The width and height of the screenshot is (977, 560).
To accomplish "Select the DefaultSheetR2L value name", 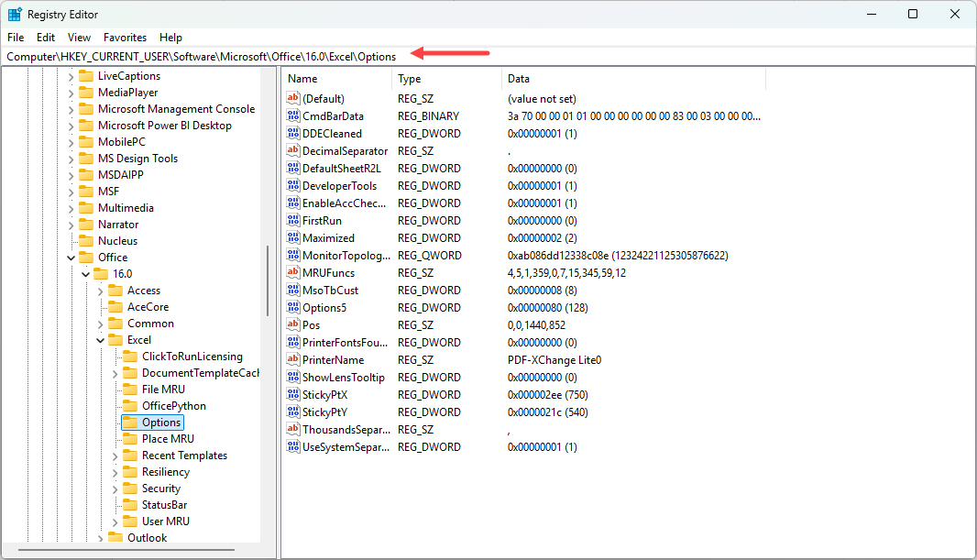I will click(342, 168).
